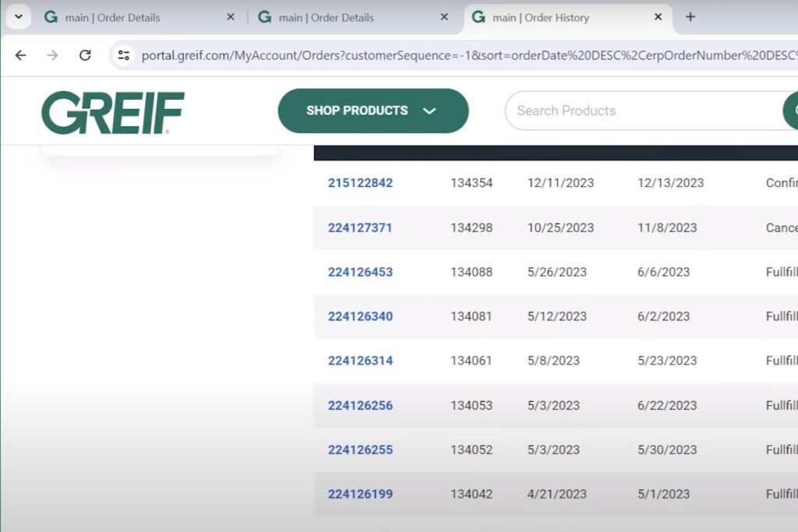
Task: Click date 6/6/2023
Action: (x=663, y=272)
